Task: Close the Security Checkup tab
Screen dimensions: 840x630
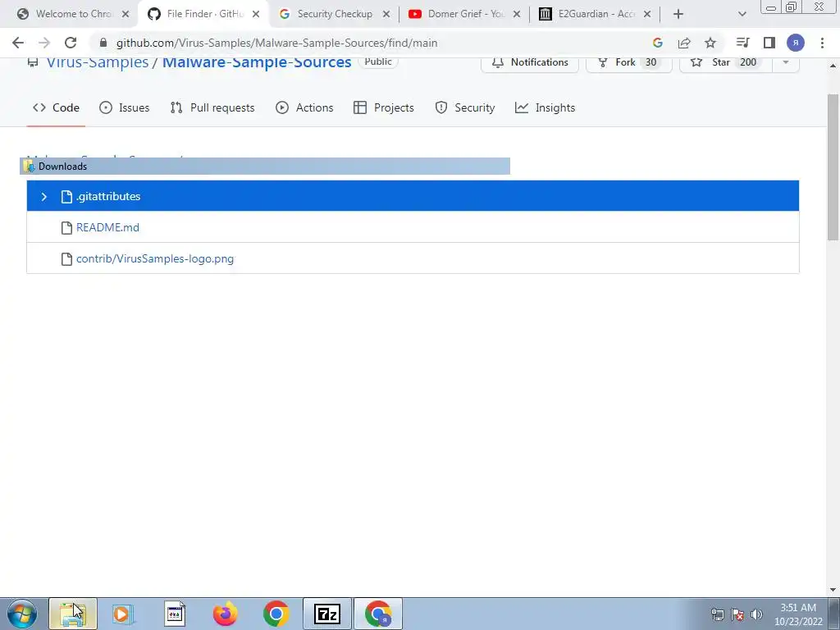Action: pos(386,14)
